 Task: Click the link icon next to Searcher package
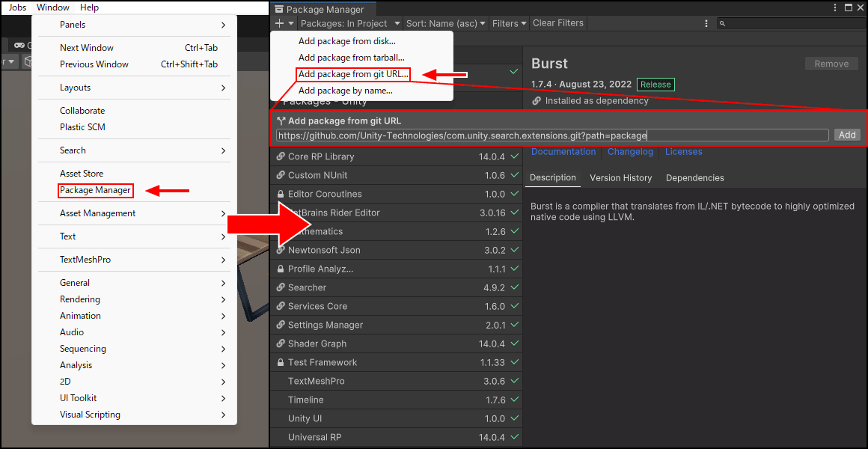pos(280,287)
